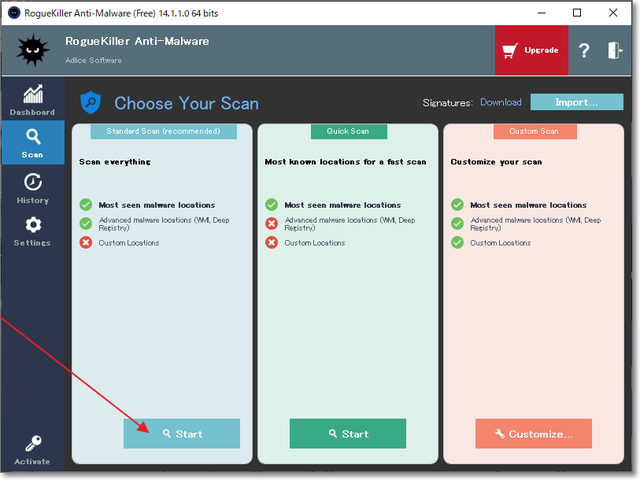
Task: Open Settings from the sidebar gear
Action: pos(32,231)
